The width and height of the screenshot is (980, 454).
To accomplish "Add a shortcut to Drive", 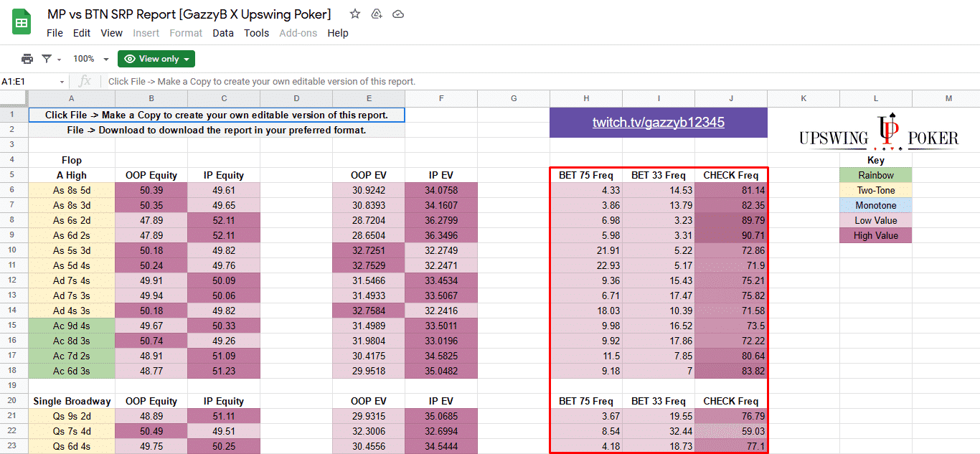I will pos(376,14).
